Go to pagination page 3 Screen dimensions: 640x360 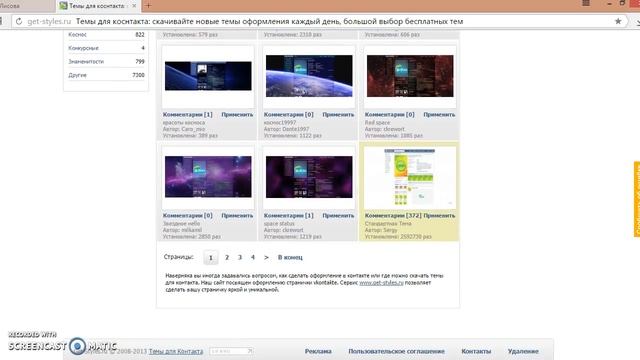click(240, 258)
